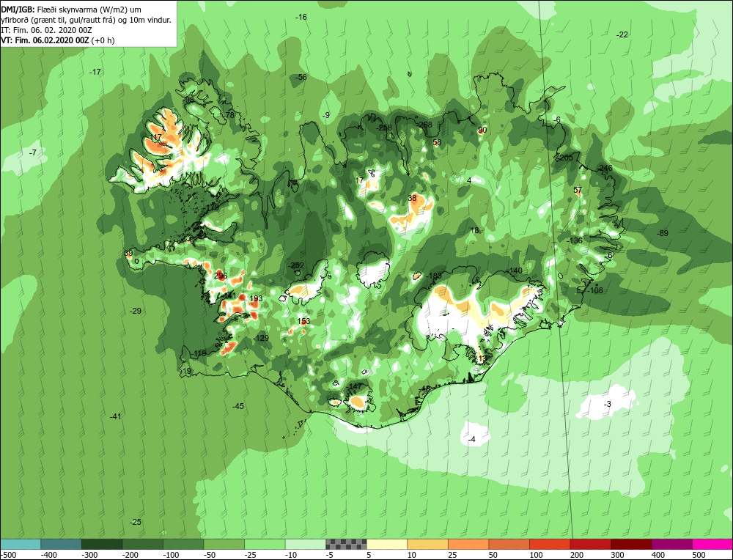Click the map value '-3' in white patch
Viewport: 733px width, 560px height.
click(x=607, y=404)
